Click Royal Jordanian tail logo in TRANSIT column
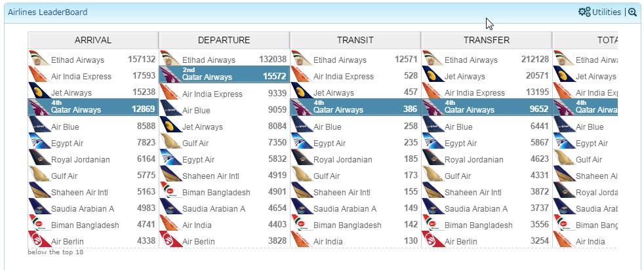This screenshot has width=644, height=270. [302, 157]
